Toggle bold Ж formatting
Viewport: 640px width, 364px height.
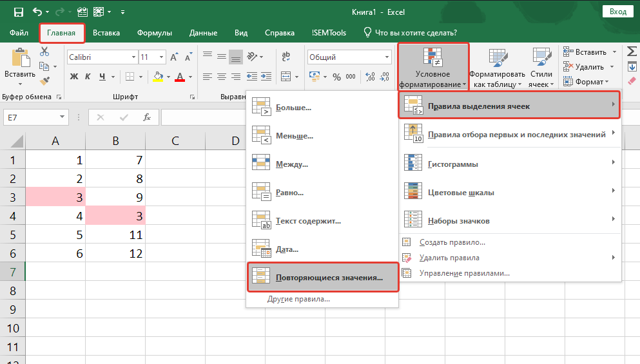74,76
